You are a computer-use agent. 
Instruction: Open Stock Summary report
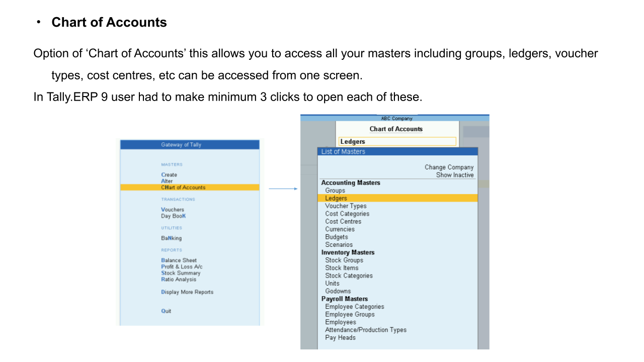click(181, 273)
